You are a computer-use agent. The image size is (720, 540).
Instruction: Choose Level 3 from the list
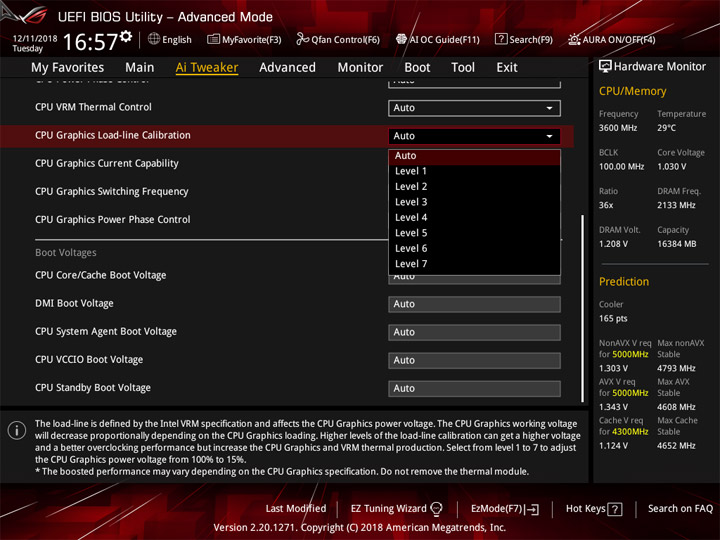[474, 202]
